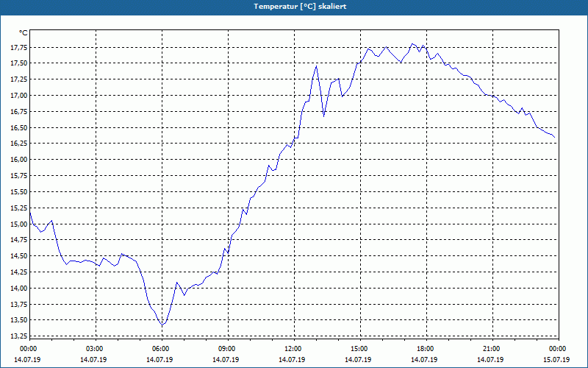Click the 14,25 y-axis label
The image size is (588, 368).
(18, 272)
